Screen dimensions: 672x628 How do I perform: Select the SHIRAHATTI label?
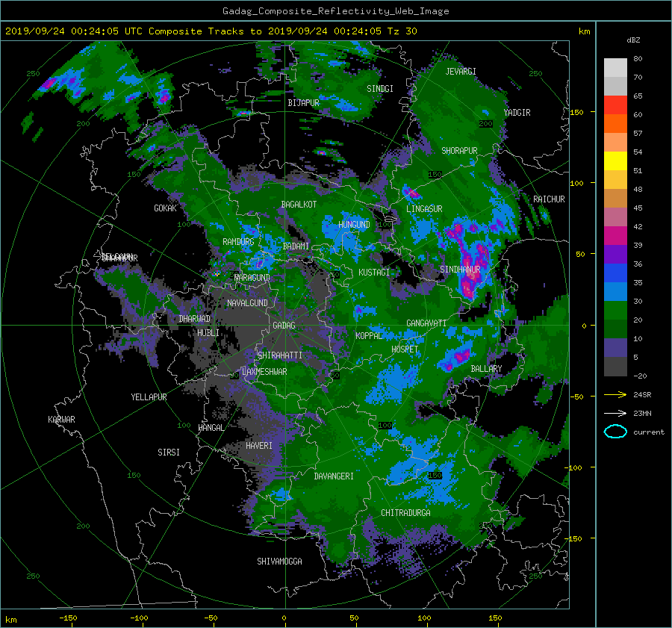click(x=280, y=355)
